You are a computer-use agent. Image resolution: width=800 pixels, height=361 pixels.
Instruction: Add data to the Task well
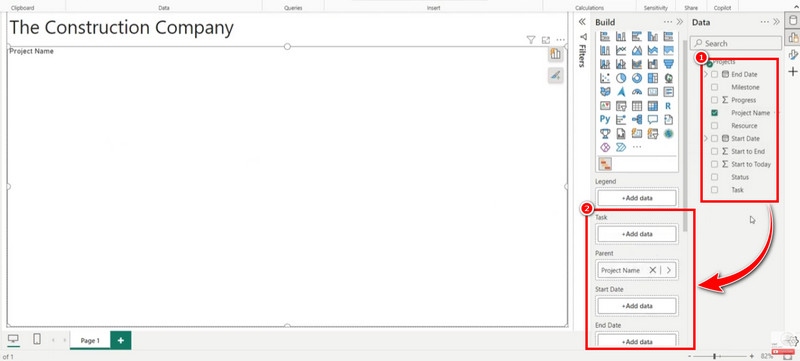click(637, 234)
